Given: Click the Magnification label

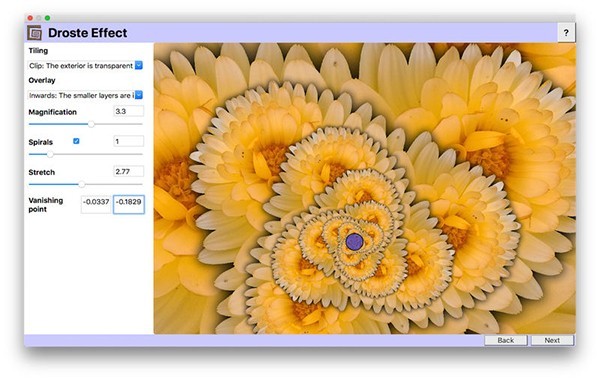Looking at the screenshot, I should point(52,112).
